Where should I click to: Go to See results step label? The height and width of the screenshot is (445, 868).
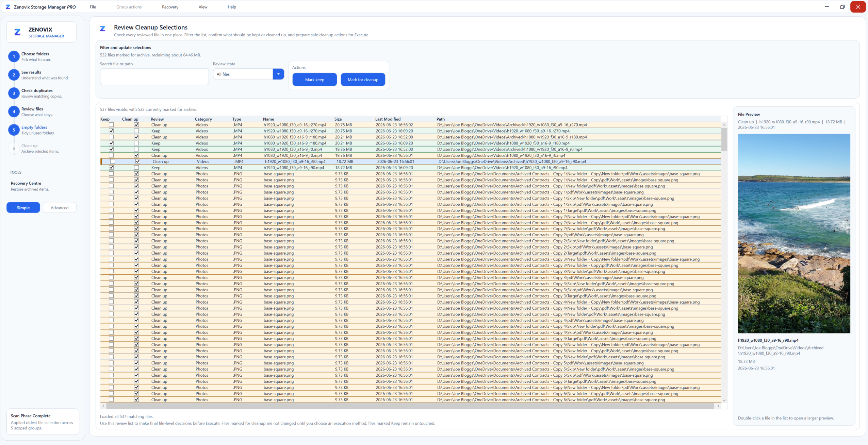coord(31,72)
